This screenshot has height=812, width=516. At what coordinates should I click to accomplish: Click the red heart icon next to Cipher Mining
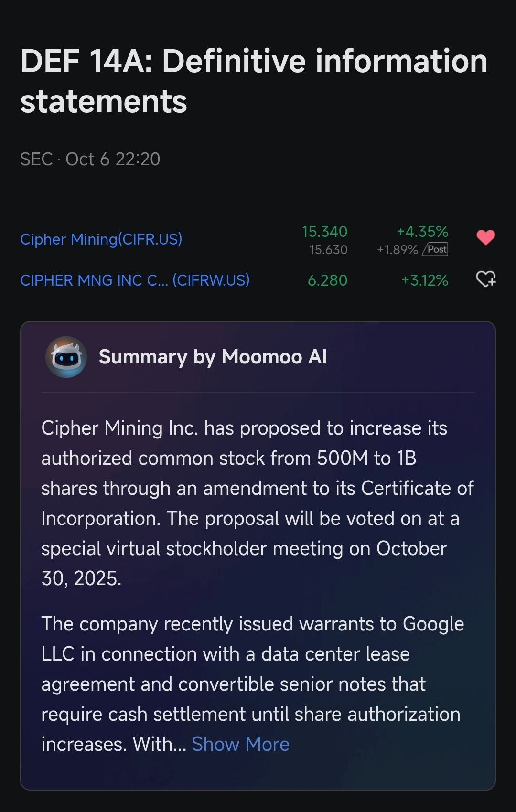pos(486,236)
